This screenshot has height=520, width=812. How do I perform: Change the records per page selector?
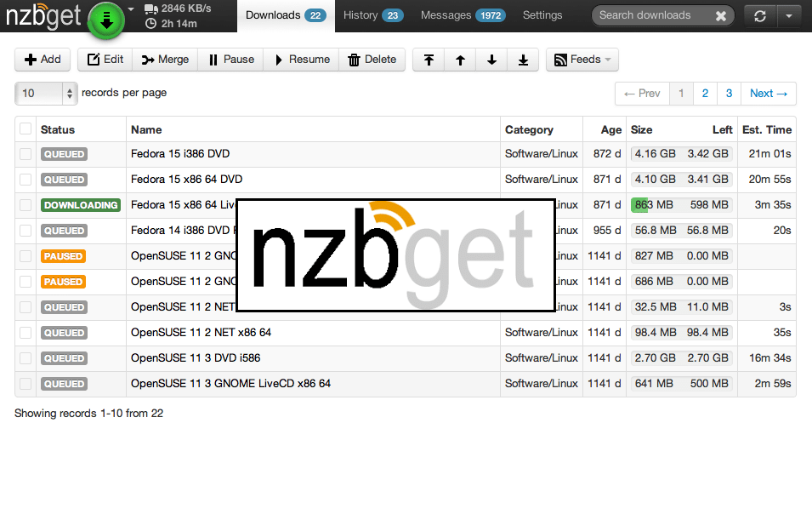point(46,94)
